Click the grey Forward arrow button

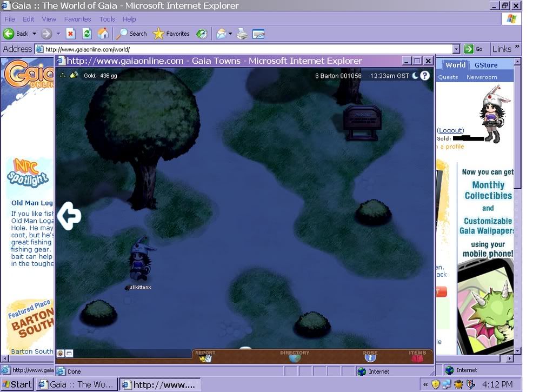click(46, 34)
